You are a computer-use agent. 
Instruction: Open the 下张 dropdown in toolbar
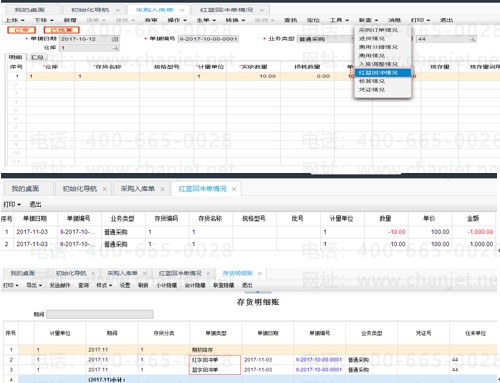[44, 20]
